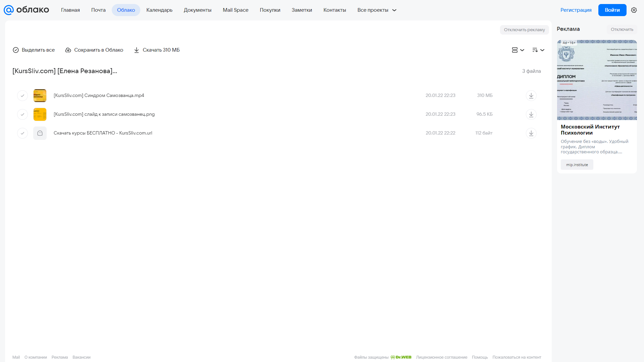Click the Dr.WEB protection logo
Viewport: 644px width, 362px height.
tap(401, 357)
